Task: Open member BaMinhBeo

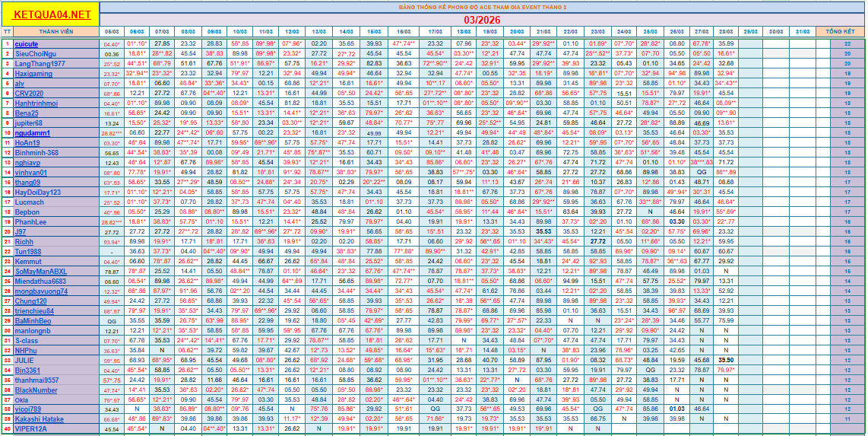Action: pos(33,321)
